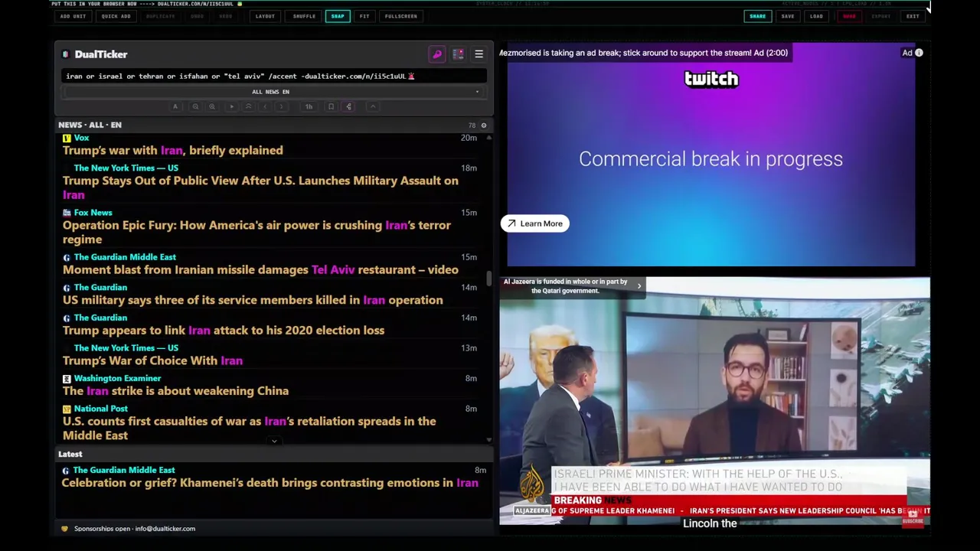The width and height of the screenshot is (980, 551).
Task: Click the SAVE button
Action: 787,16
